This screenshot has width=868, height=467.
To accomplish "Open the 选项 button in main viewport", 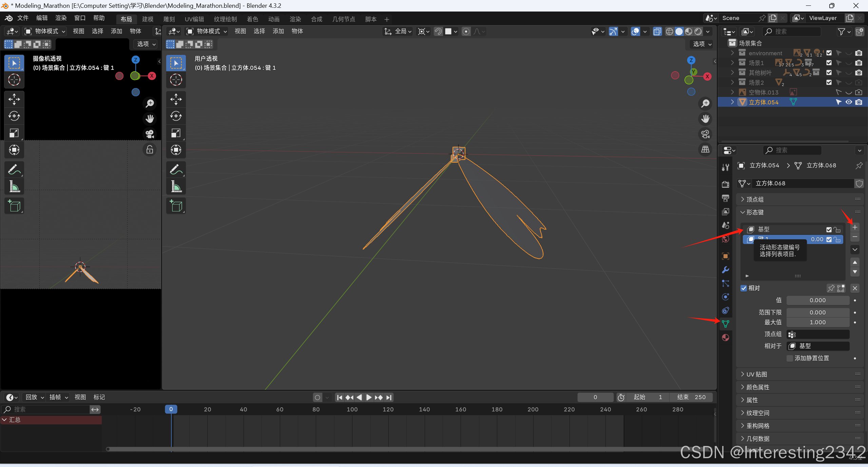I will [701, 44].
